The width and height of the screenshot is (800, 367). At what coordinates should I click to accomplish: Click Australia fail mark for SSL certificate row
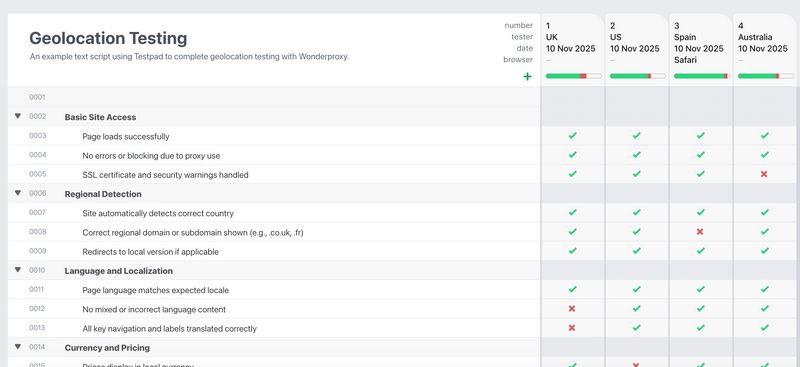pyautogui.click(x=764, y=174)
